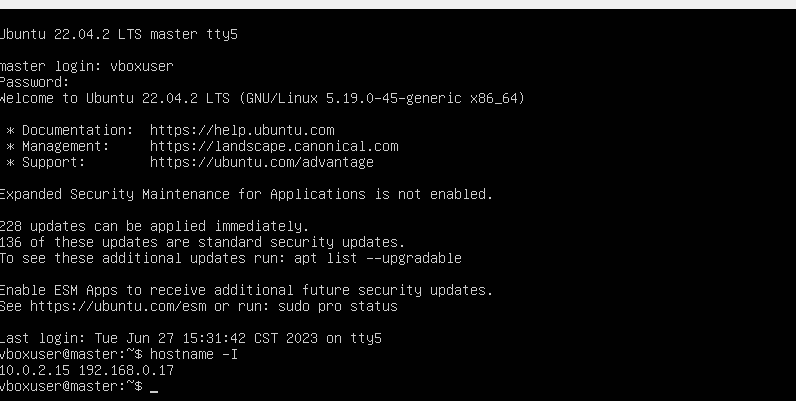The height and width of the screenshot is (401, 796).
Task: Click the 10.0.2.15 IP address
Action: coord(35,371)
